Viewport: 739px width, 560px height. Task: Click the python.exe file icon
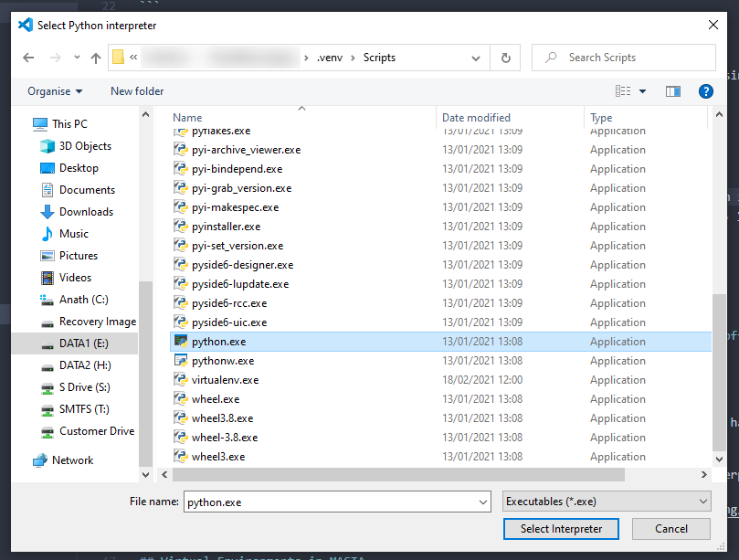pos(181,342)
